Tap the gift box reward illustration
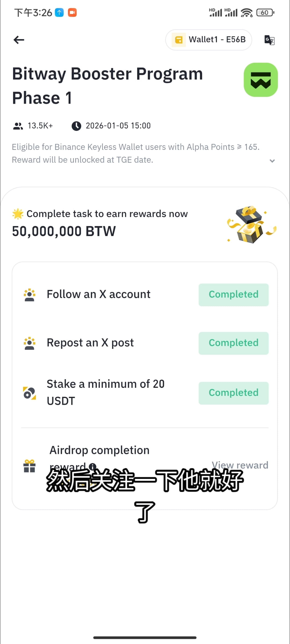Viewport: 290px width, 644px height. [252, 225]
